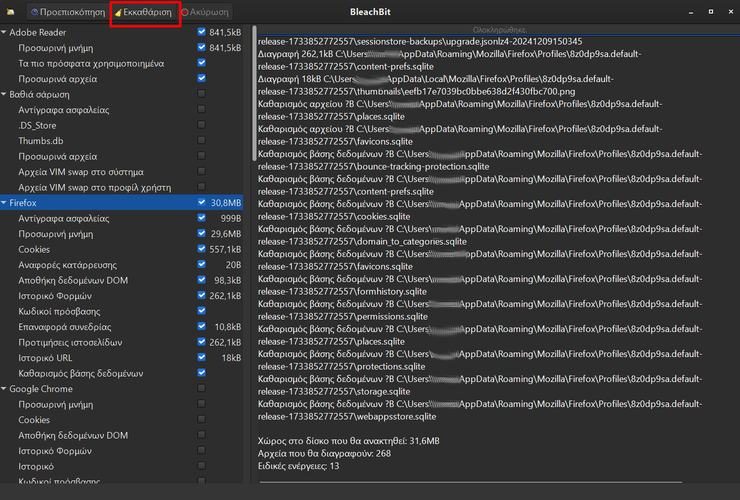
Task: Uncheck the Adobe Reader checkbox
Action: point(202,32)
